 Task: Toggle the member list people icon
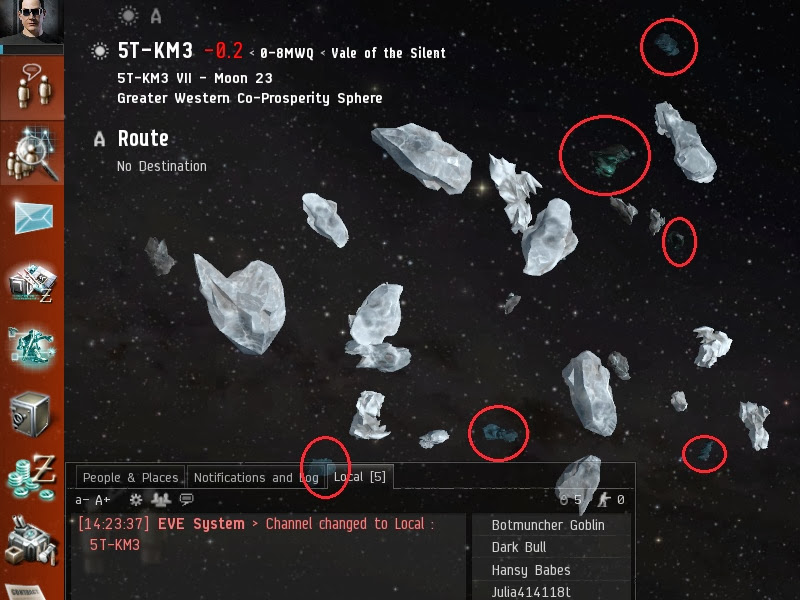[161, 499]
